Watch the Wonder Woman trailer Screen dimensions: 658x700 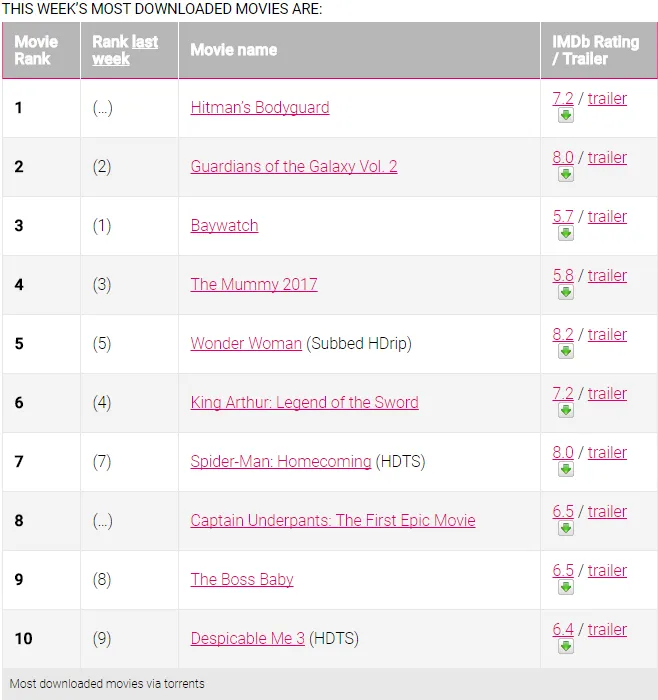607,334
